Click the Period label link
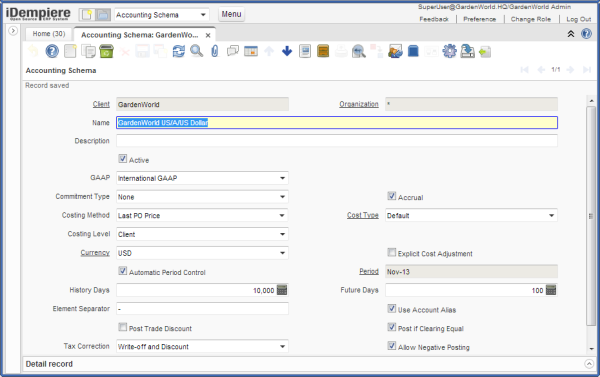The image size is (600, 377). [369, 271]
